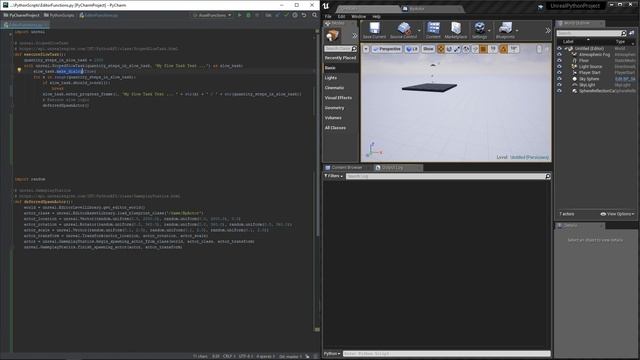The image size is (640, 360).
Task: Select the All Classes placement category
Action: pyautogui.click(x=340, y=128)
